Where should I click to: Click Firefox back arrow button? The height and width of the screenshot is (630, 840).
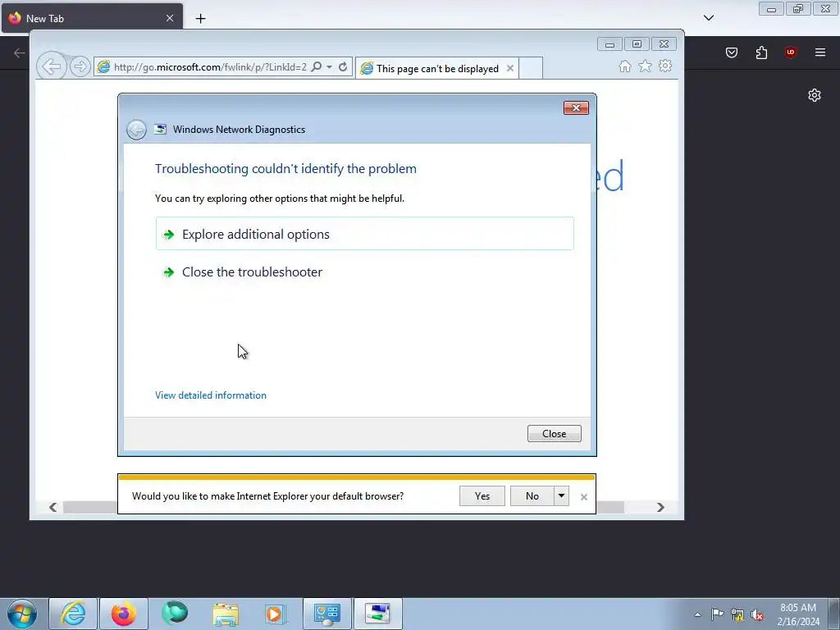click(20, 52)
